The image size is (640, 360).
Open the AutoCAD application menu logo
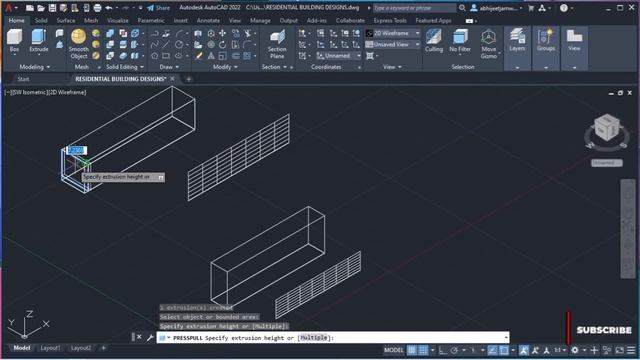pyautogui.click(x=9, y=8)
